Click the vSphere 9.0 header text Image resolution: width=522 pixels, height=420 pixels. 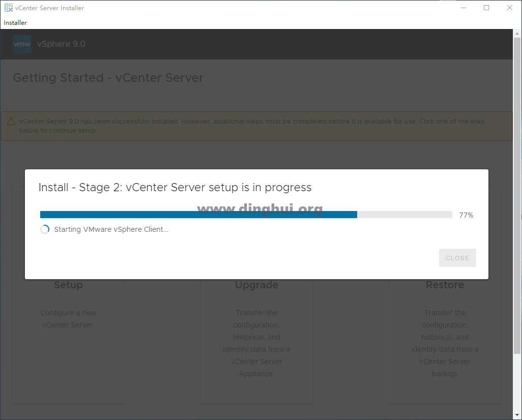(61, 44)
